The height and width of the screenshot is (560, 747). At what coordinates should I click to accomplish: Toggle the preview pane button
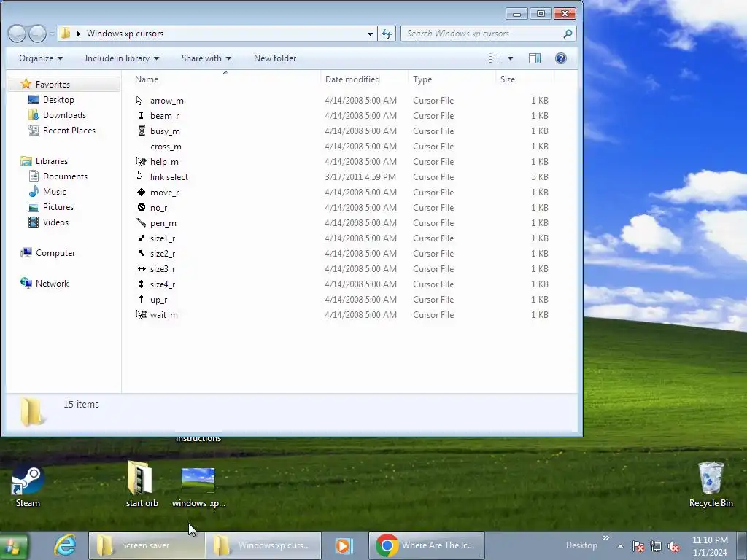click(x=535, y=58)
